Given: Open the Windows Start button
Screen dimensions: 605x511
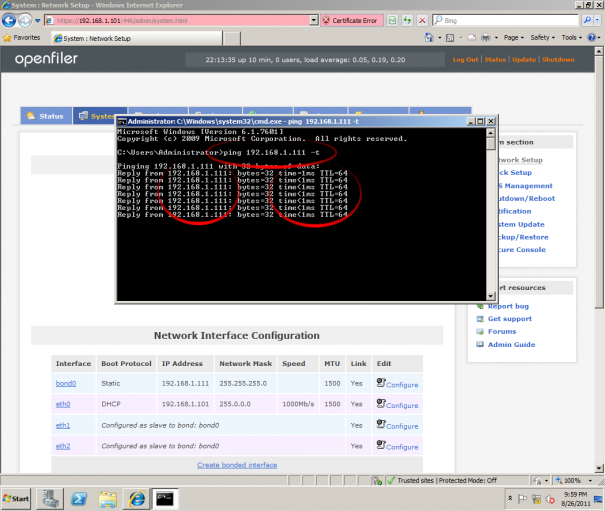Looking at the screenshot, I should click(16, 499).
